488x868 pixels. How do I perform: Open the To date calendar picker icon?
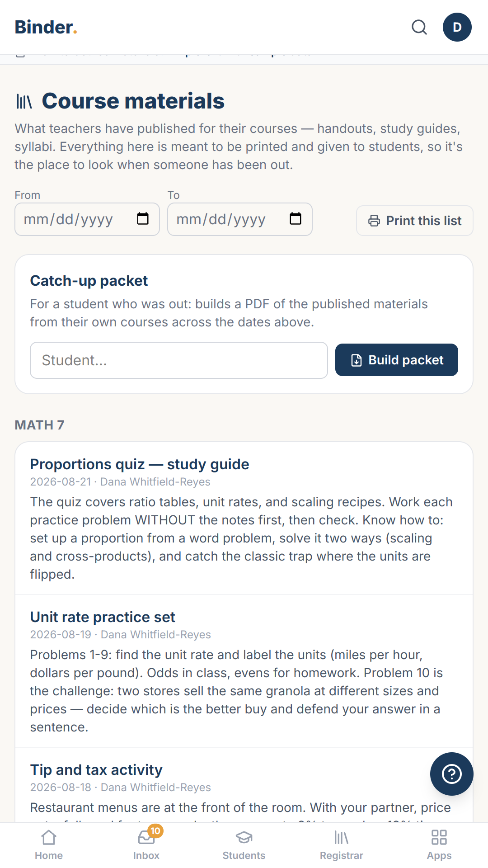[x=296, y=219]
